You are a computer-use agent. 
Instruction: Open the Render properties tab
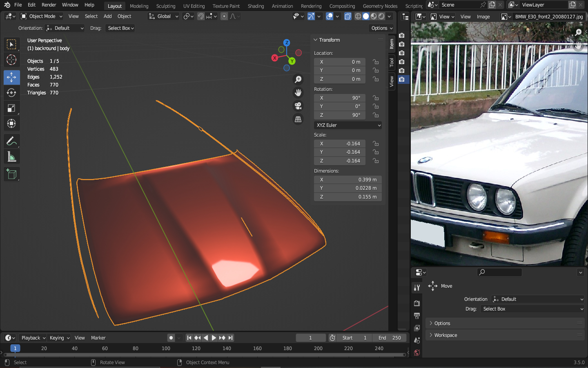[417, 303]
